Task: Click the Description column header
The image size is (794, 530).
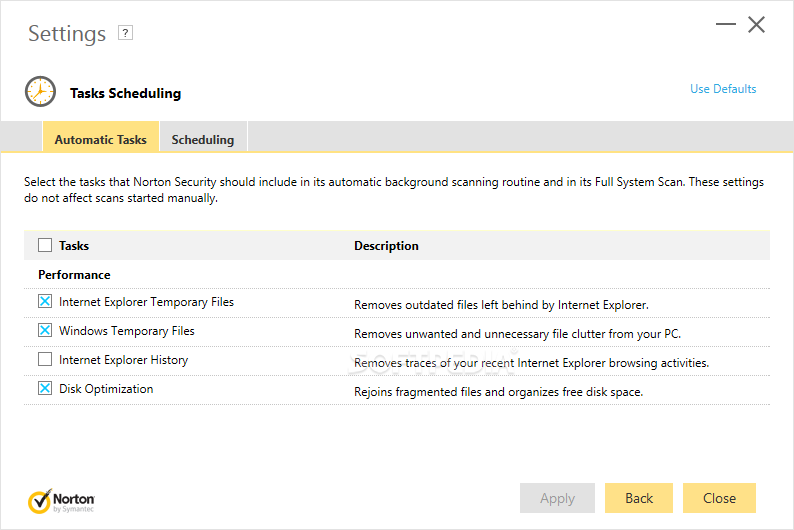Action: [x=386, y=246]
